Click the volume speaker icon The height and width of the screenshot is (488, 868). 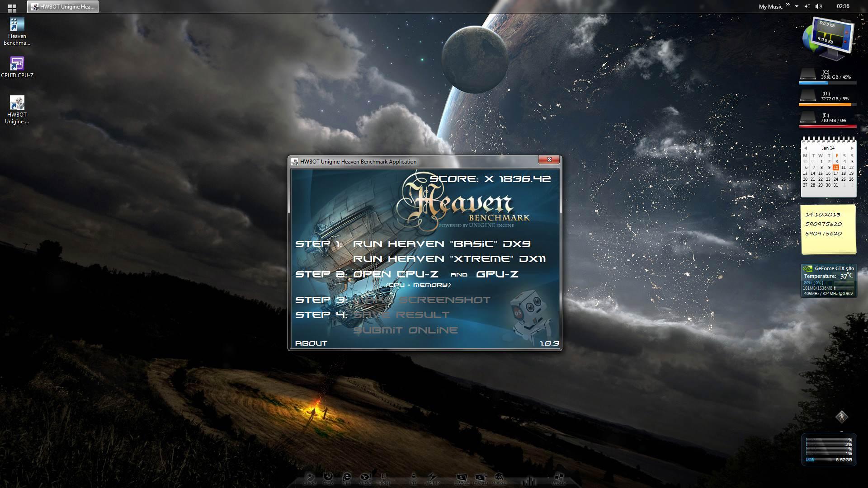[x=819, y=6]
